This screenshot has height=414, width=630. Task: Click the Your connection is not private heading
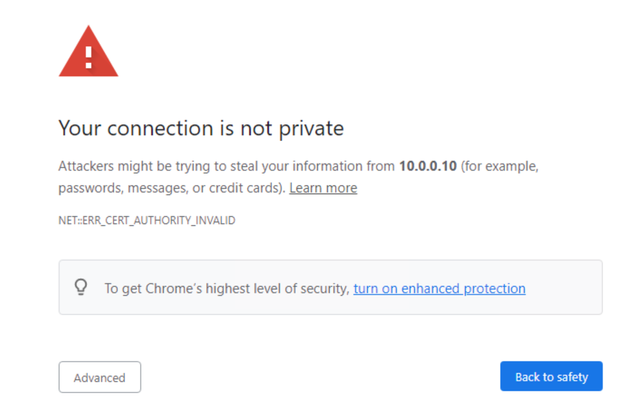coord(201,129)
